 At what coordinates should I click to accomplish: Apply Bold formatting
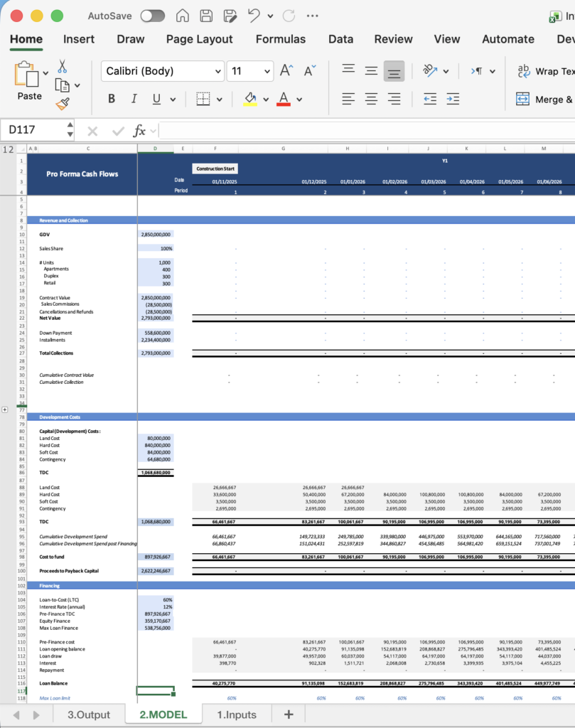(112, 99)
